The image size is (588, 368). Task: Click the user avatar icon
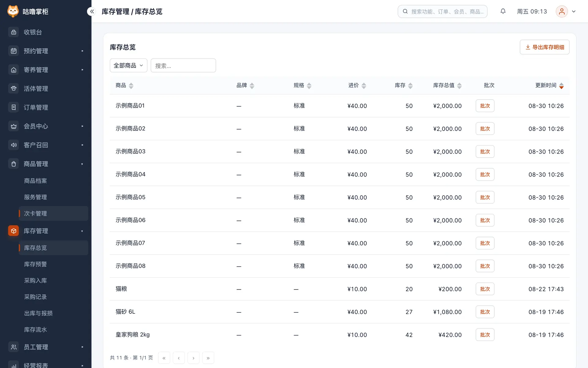562,11
